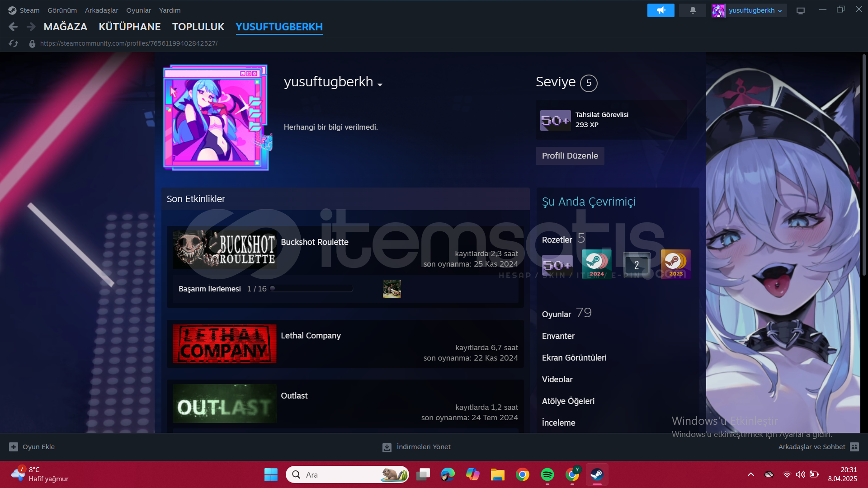Open the announcements megaphone button
The height and width of the screenshot is (488, 868).
pos(660,10)
